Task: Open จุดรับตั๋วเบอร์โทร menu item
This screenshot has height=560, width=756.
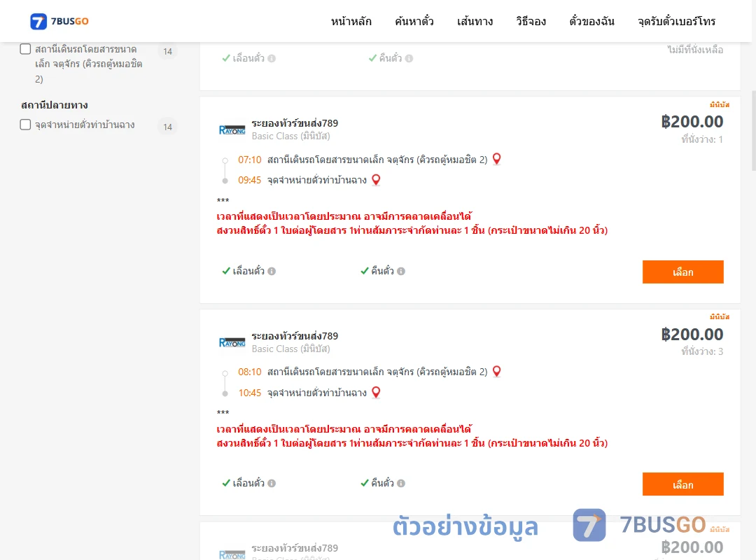Action: point(676,22)
